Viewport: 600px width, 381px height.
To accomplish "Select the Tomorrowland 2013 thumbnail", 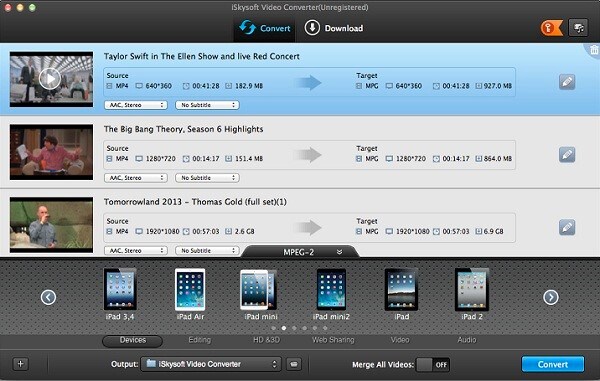I will 51,225.
